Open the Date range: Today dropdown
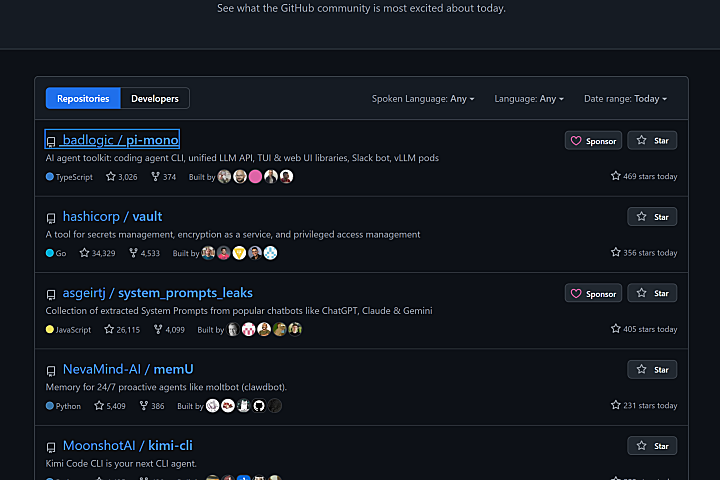This screenshot has height=480, width=720. tap(625, 99)
